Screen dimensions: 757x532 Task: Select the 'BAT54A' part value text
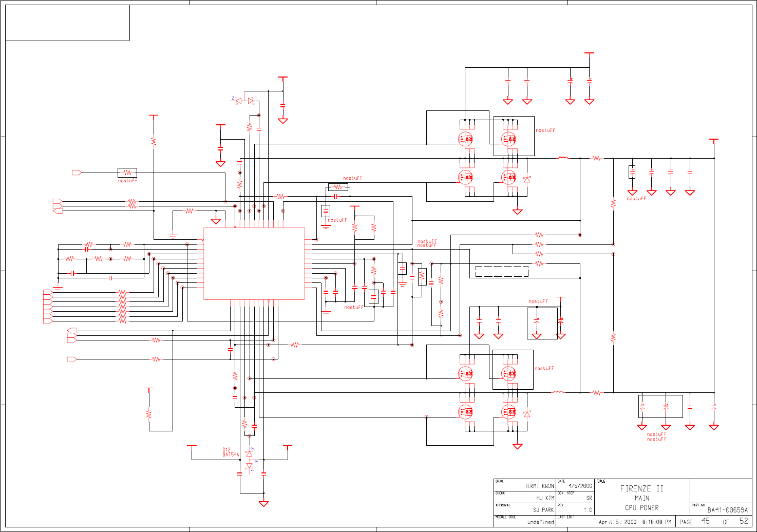231,454
